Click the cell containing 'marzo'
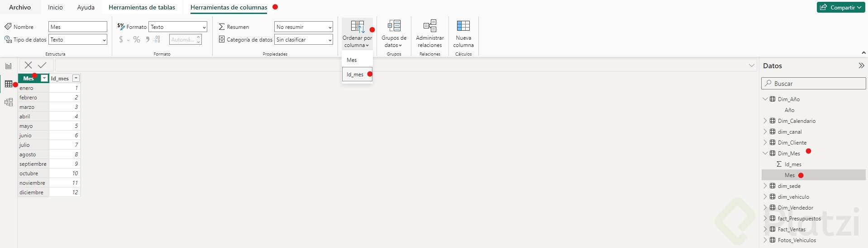Screen dimensions: 868x248 pyautogui.click(x=33, y=107)
